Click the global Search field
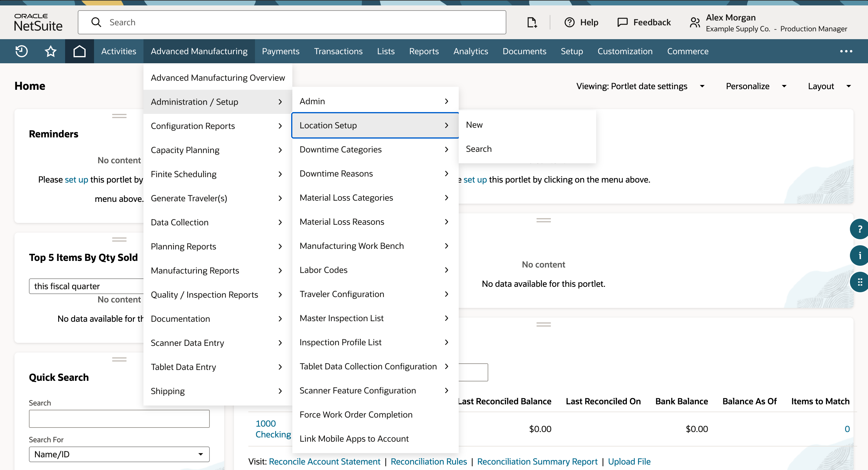Screen dimensions: 868x470 pos(292,22)
